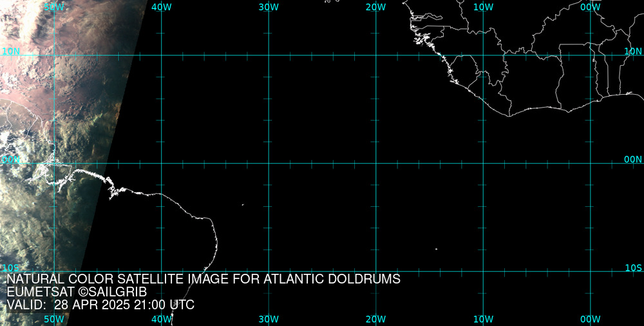Click the "VALID: 28 APR 2025 21:00 UTC" timestamp
Screen dimensions: 644x326
pyautogui.click(x=100, y=305)
